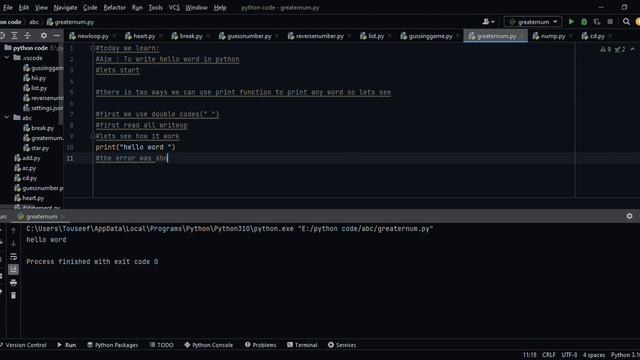Click the scroll up arrow in the Run console
The height and width of the screenshot is (360, 640).
13,231
